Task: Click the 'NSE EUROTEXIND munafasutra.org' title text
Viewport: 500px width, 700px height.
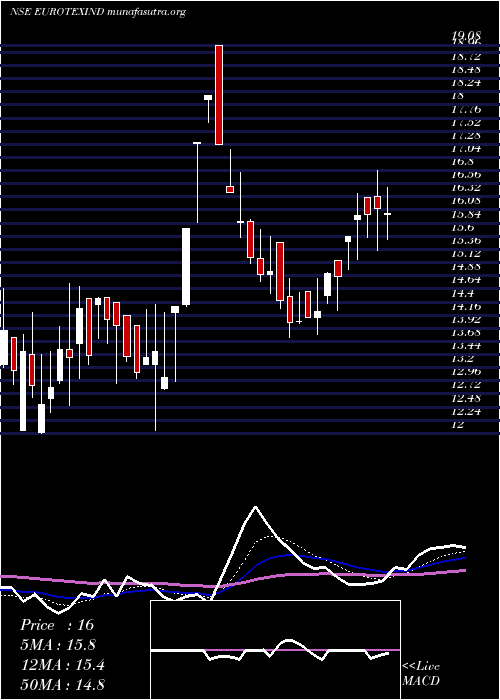Action: 97,12
